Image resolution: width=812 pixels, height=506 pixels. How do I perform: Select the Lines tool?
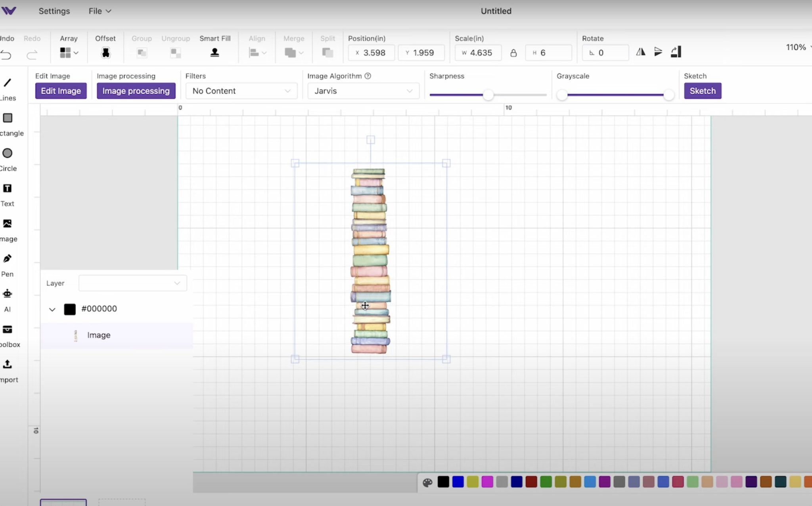tap(7, 83)
